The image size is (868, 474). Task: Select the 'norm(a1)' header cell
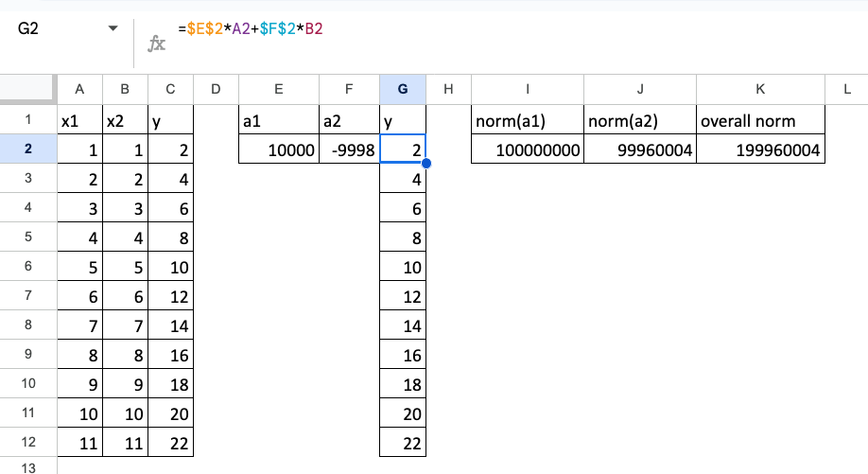coord(527,120)
